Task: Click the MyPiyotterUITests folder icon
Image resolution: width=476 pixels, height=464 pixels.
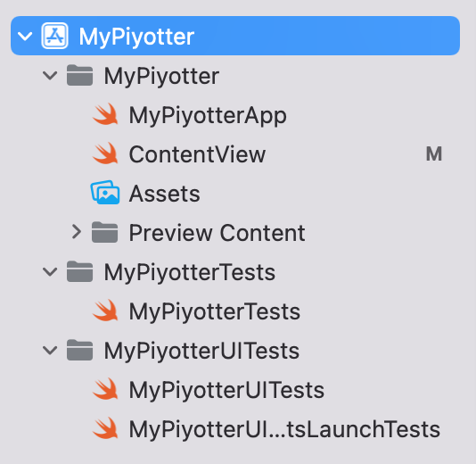Action: [x=79, y=350]
